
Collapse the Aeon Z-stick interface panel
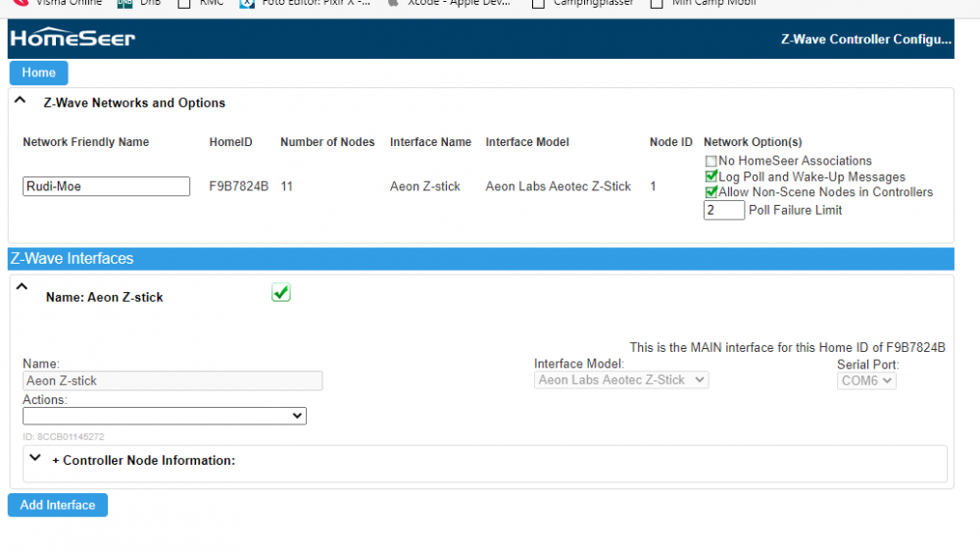tap(22, 288)
